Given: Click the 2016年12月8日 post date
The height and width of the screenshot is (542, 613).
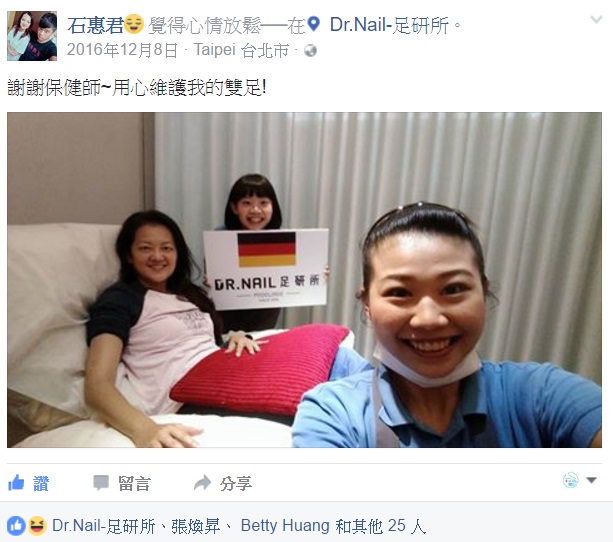Looking at the screenshot, I should pyautogui.click(x=122, y=50).
